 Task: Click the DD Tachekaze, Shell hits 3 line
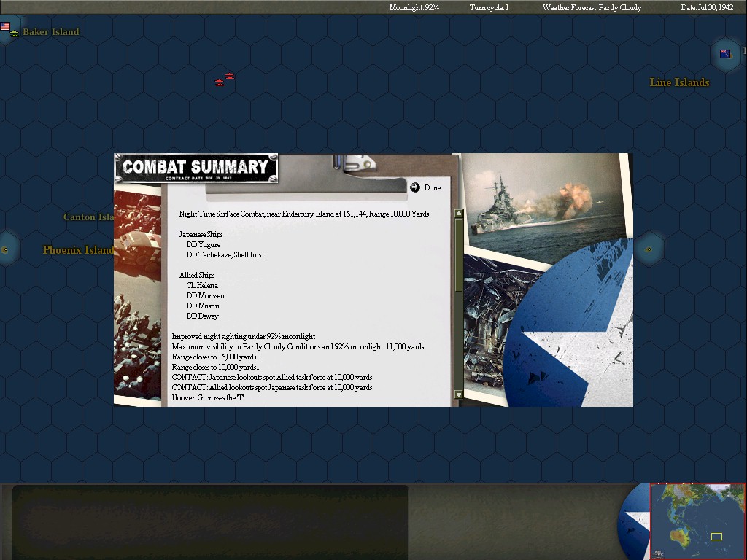pos(226,254)
